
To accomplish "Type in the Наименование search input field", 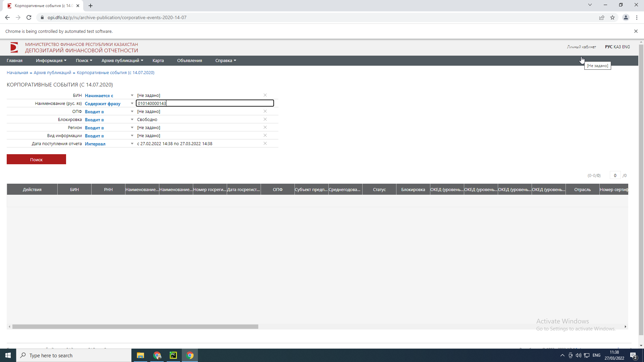I will [x=204, y=103].
